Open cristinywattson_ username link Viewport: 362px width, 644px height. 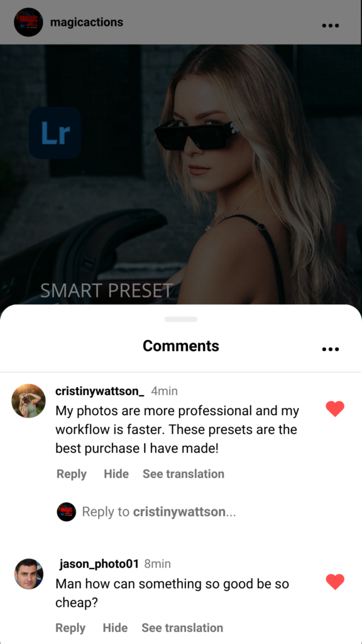[x=100, y=391]
